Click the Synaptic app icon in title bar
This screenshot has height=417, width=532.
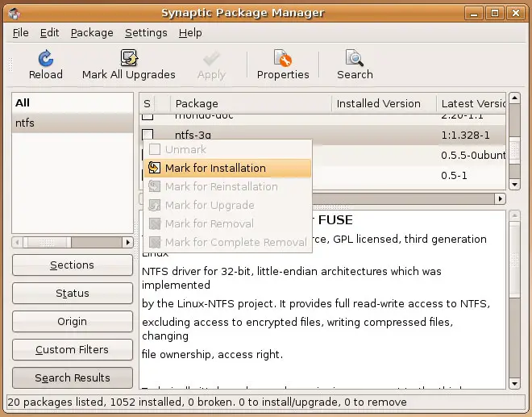tap(15, 13)
